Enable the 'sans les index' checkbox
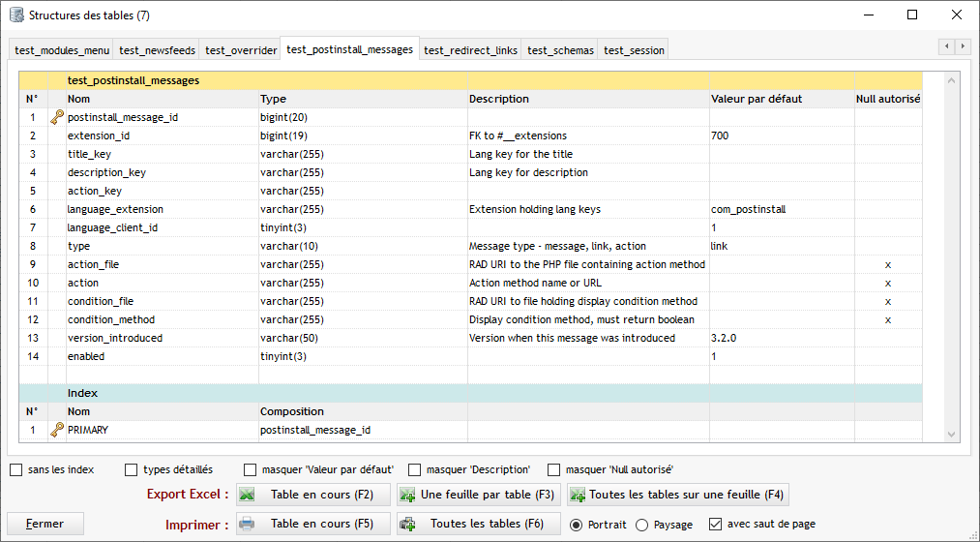Image resolution: width=980 pixels, height=542 pixels. click(x=16, y=469)
